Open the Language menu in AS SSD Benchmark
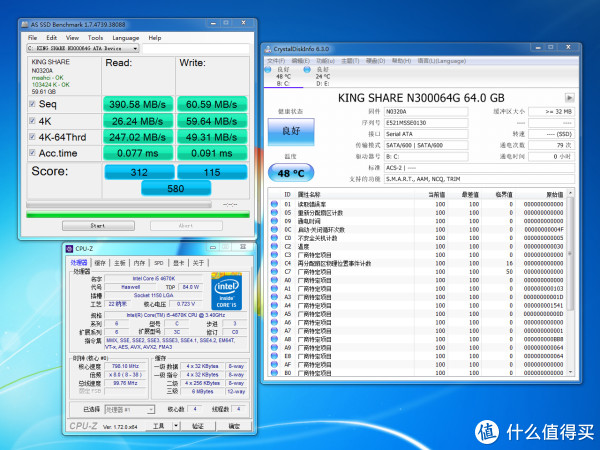 [x=126, y=38]
